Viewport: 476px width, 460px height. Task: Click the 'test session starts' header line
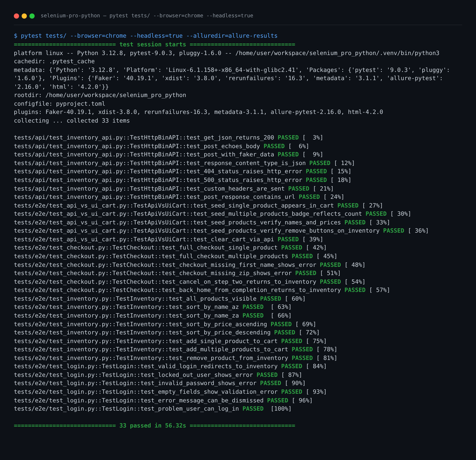point(154,44)
